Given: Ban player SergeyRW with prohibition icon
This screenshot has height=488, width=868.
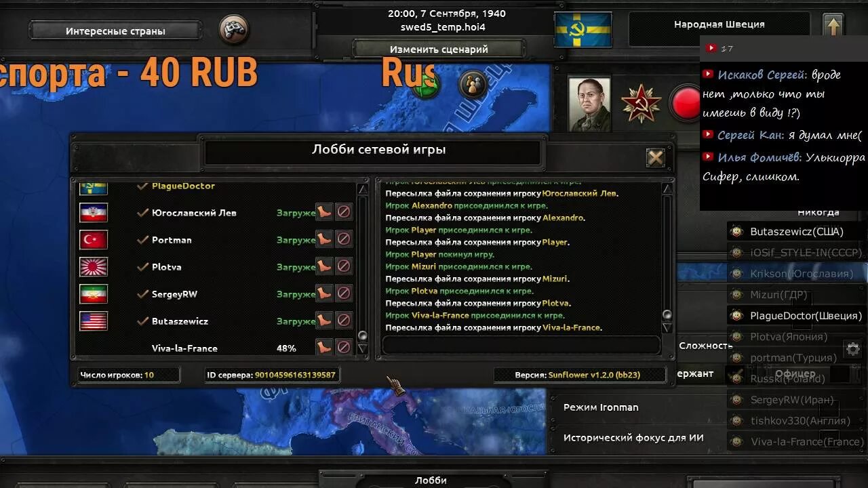Looking at the screenshot, I should (344, 293).
